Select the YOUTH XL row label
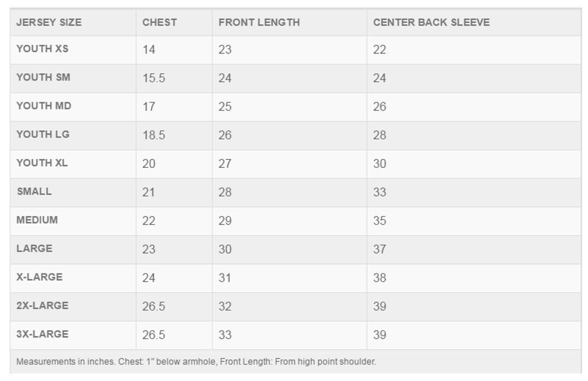The image size is (588, 381). (42, 162)
